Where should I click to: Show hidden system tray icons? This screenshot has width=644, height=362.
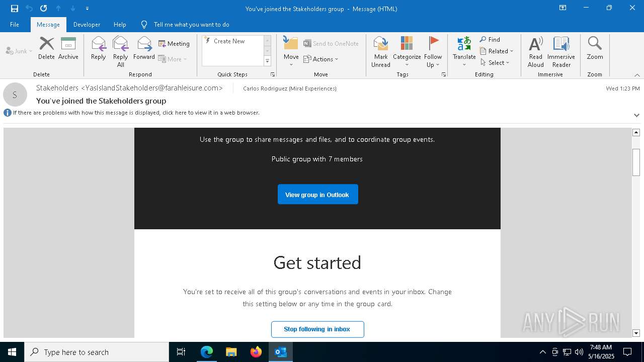(x=542, y=352)
